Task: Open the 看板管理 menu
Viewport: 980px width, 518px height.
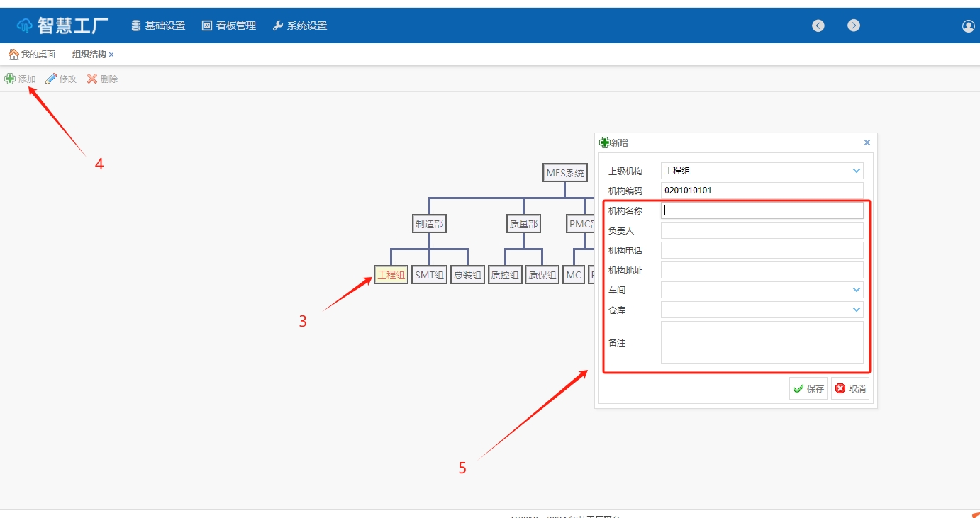Action: (x=229, y=26)
